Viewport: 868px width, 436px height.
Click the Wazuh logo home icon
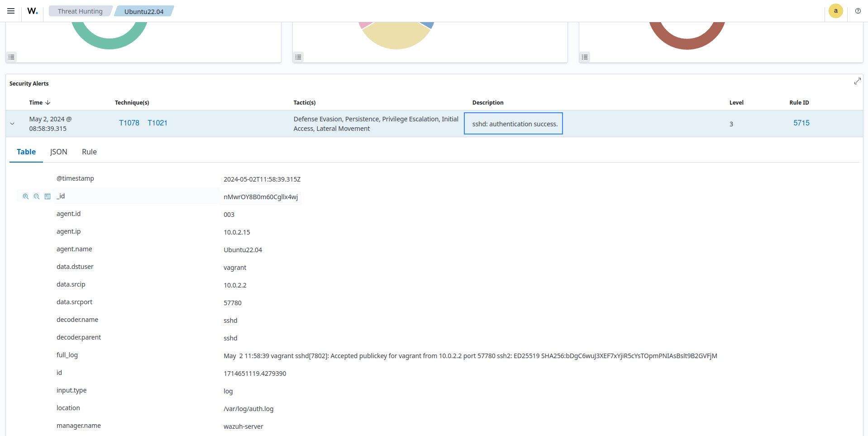click(x=33, y=11)
